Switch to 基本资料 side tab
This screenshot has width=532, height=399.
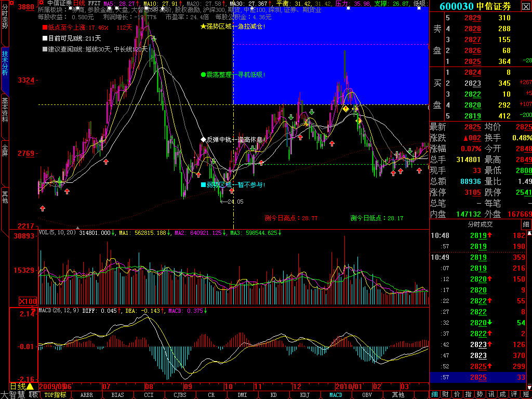click(5, 109)
